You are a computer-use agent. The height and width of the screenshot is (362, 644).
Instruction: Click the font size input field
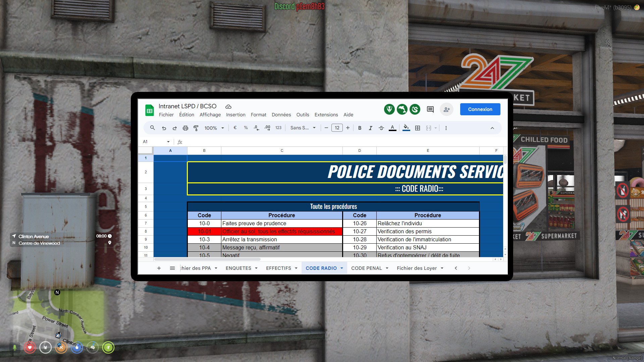coord(337,128)
